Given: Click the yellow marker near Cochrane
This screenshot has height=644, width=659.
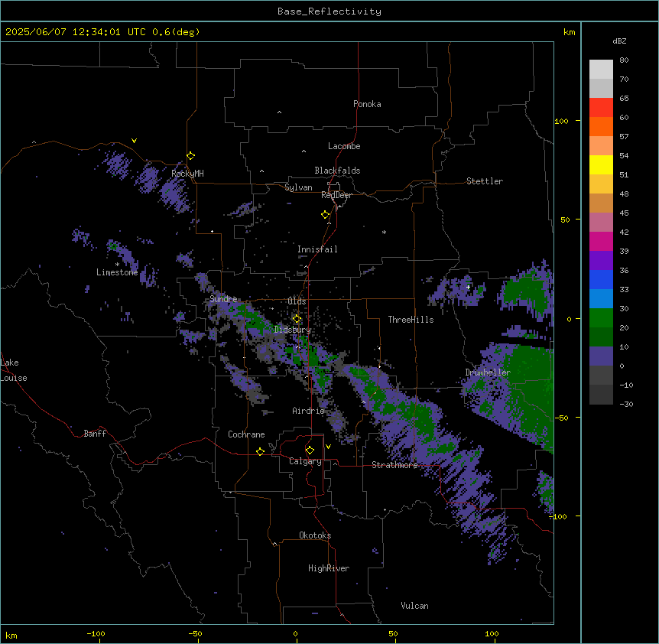Looking at the screenshot, I should click(260, 451).
